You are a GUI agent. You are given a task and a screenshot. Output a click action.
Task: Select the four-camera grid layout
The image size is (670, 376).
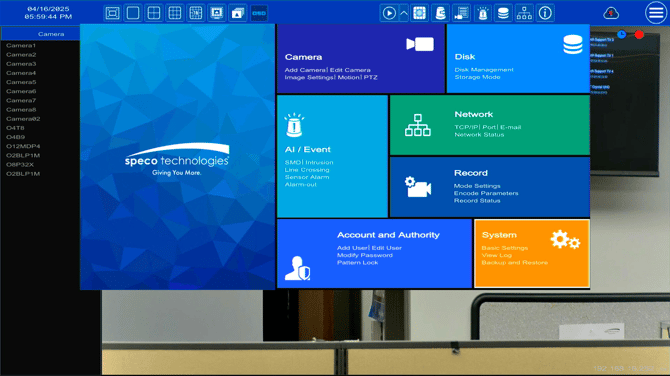[154, 13]
